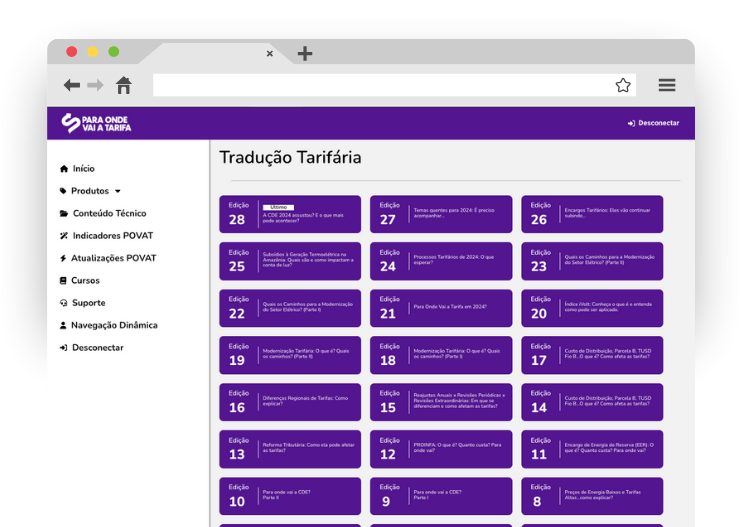
Task: Click the browser back arrow icon
Action: tap(72, 85)
